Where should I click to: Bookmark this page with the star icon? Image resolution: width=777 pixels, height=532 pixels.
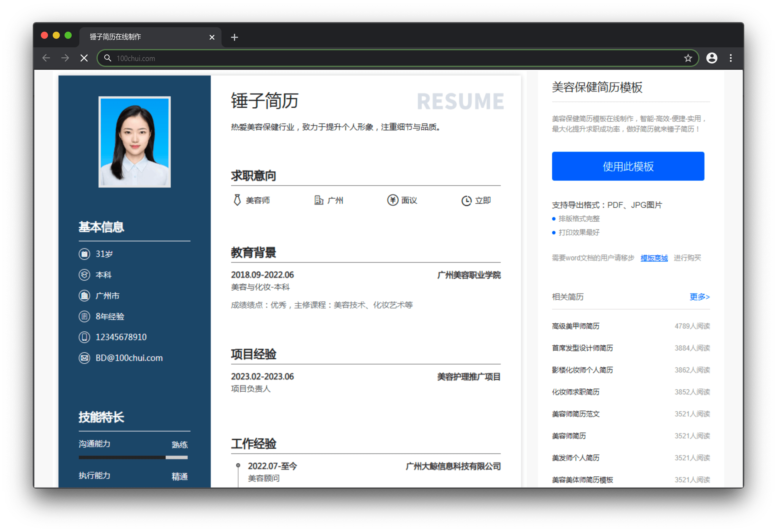click(x=688, y=58)
